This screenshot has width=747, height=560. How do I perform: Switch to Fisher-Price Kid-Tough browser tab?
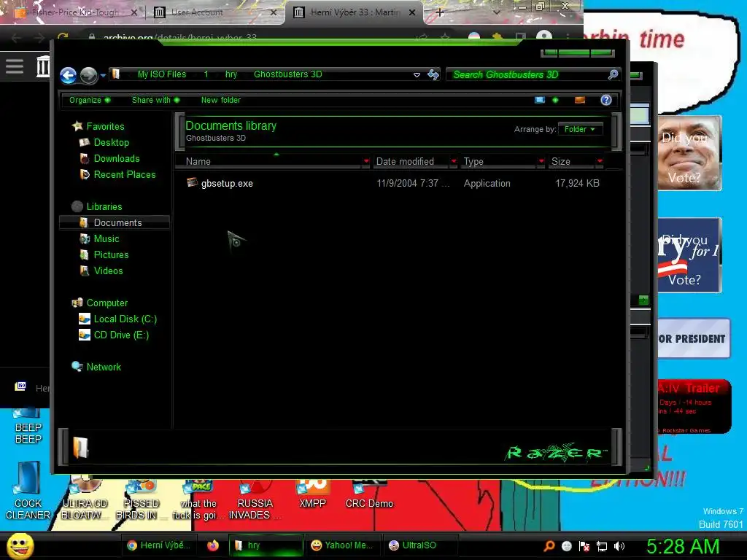(75, 12)
